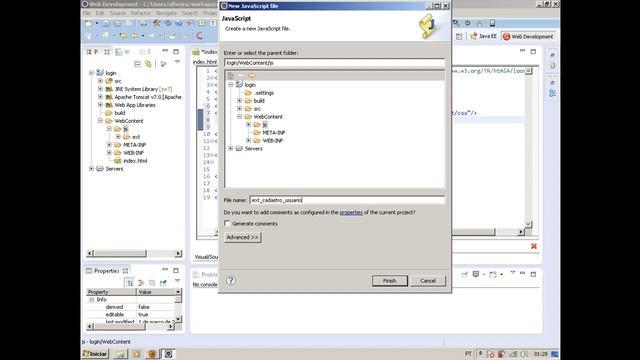Viewport: 640px width, 360px height.
Task: Expand the js folder in the dialog tree
Action: pyautogui.click(x=249, y=124)
